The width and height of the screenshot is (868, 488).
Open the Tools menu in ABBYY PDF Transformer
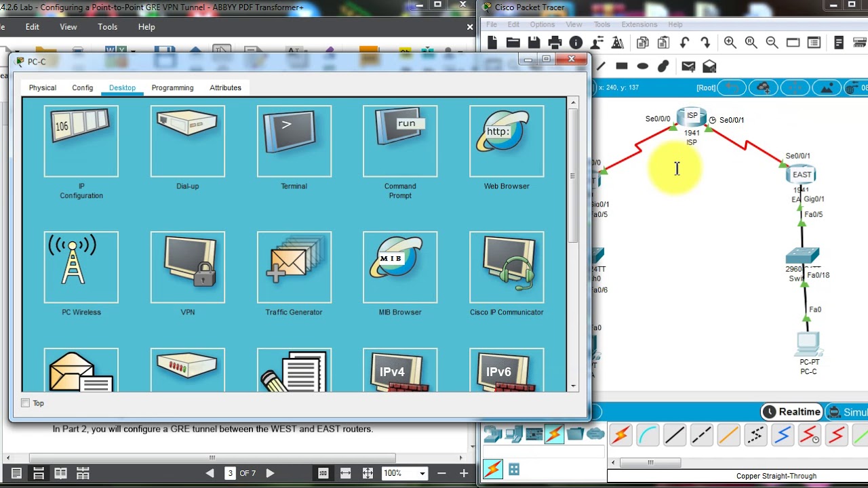tap(108, 27)
